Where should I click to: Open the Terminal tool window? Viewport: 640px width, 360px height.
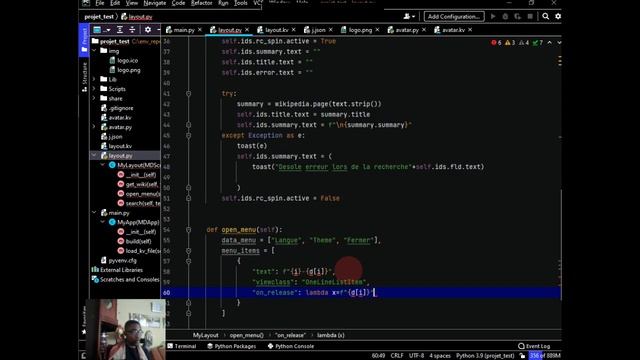pyautogui.click(x=182, y=346)
